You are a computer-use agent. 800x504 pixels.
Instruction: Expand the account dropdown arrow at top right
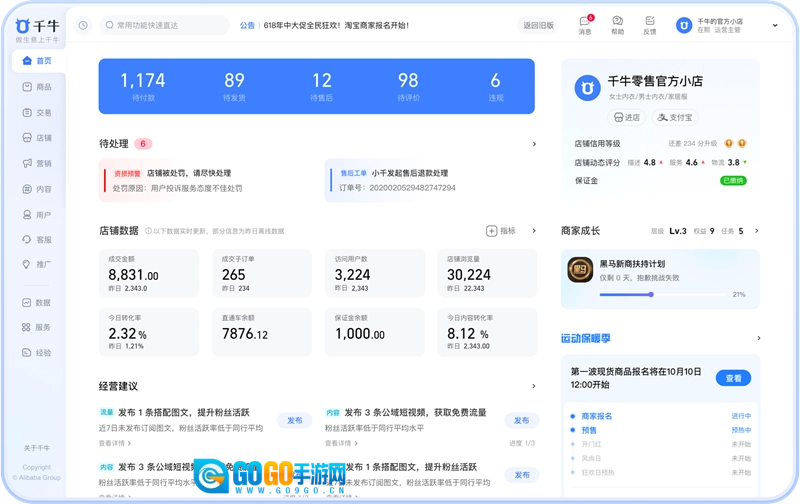tap(775, 25)
